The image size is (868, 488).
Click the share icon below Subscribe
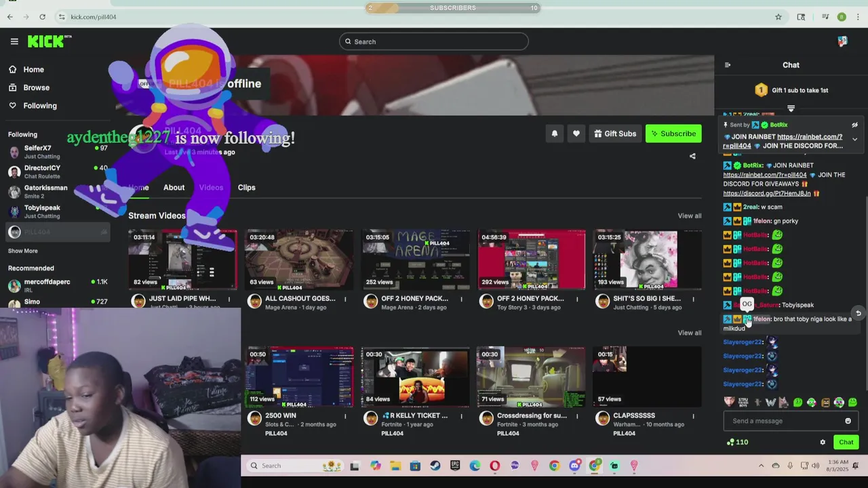coord(692,157)
